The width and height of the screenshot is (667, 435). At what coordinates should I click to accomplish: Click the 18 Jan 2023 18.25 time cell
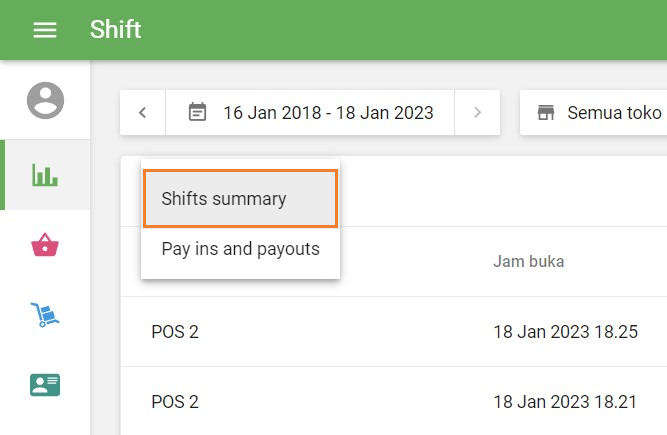pos(565,332)
